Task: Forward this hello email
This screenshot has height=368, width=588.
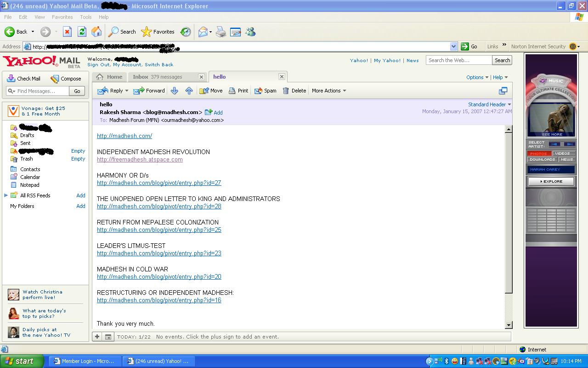Action: (149, 91)
